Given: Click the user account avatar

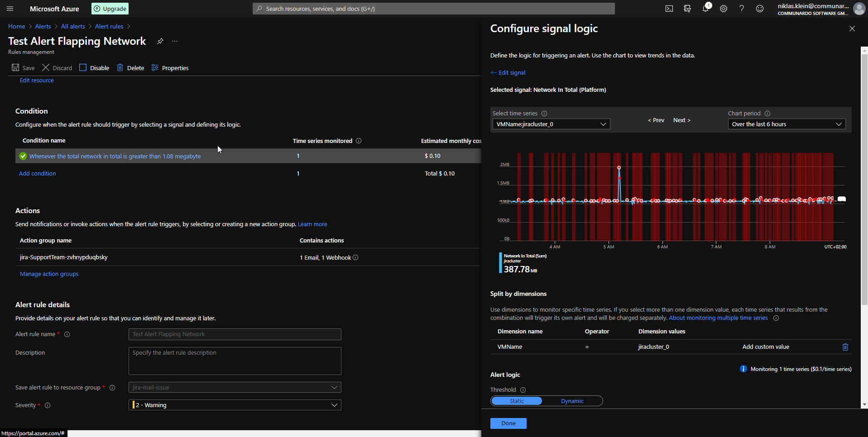Looking at the screenshot, I should (859, 9).
